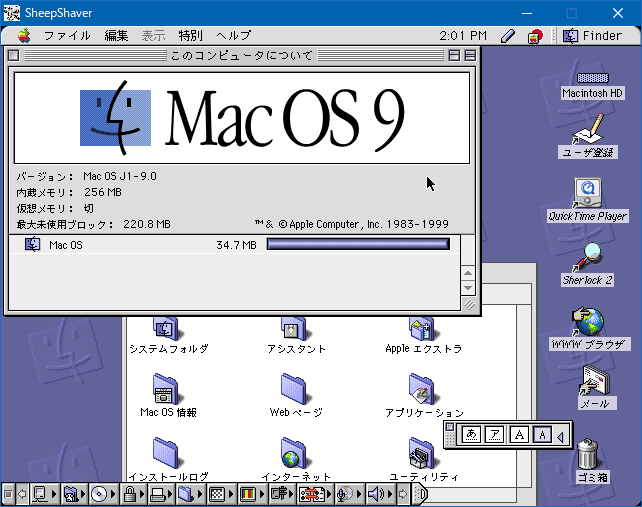Image resolution: width=642 pixels, height=507 pixels.
Task: Click the file sharing folder in control strip
Action: pyautogui.click(x=71, y=494)
